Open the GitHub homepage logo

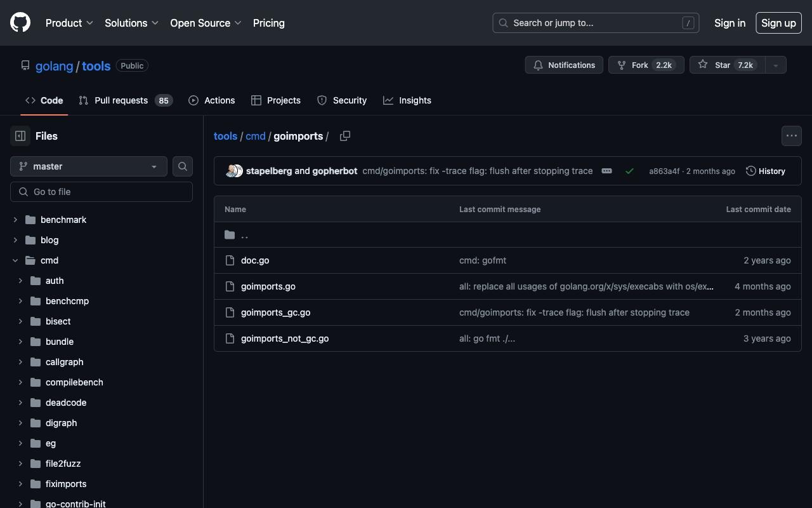point(20,23)
